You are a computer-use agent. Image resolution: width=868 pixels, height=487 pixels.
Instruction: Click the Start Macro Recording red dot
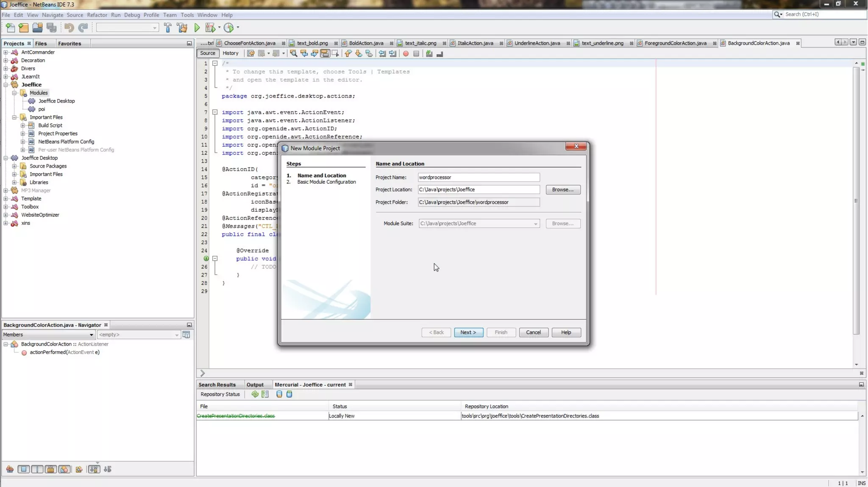point(406,54)
